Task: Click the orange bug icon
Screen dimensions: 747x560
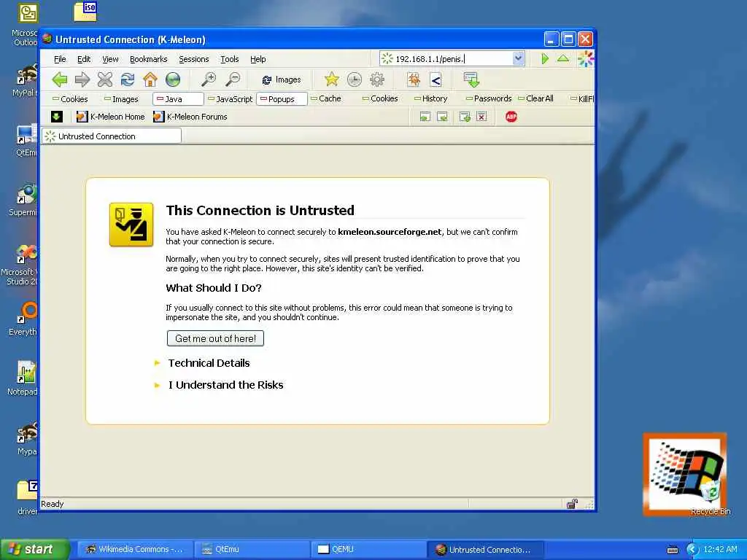Action: pyautogui.click(x=414, y=79)
